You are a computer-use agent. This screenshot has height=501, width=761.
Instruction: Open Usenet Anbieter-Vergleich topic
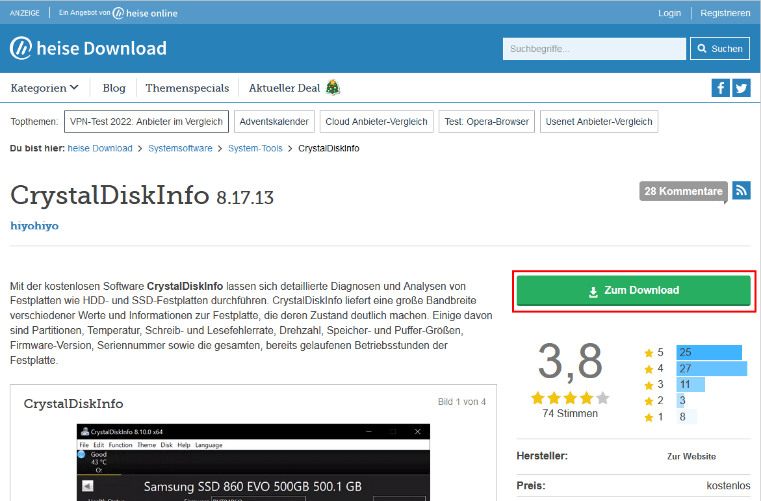tap(599, 121)
